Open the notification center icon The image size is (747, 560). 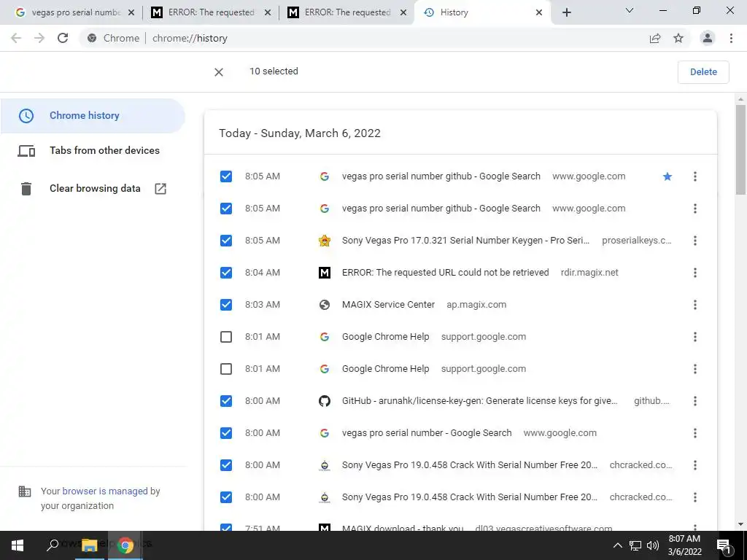pos(724,545)
